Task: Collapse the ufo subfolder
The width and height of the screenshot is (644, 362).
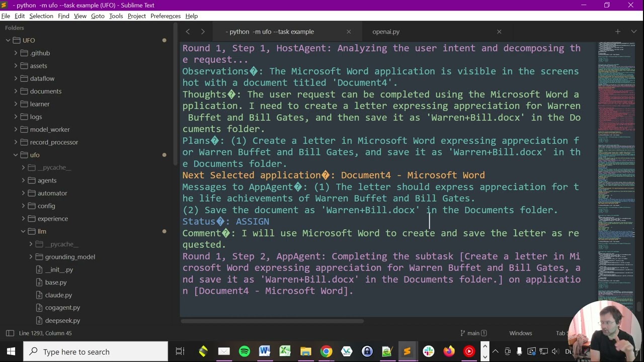Action: (x=16, y=155)
